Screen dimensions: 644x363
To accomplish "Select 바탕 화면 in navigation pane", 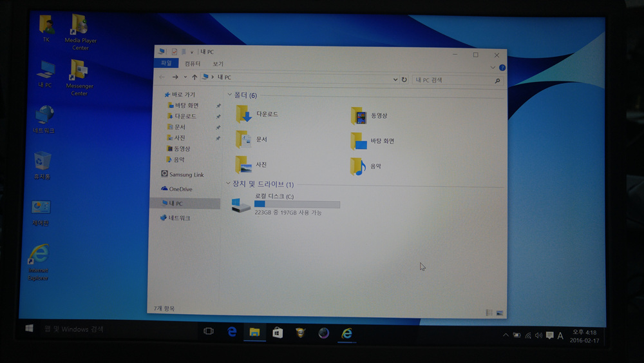I will (183, 105).
